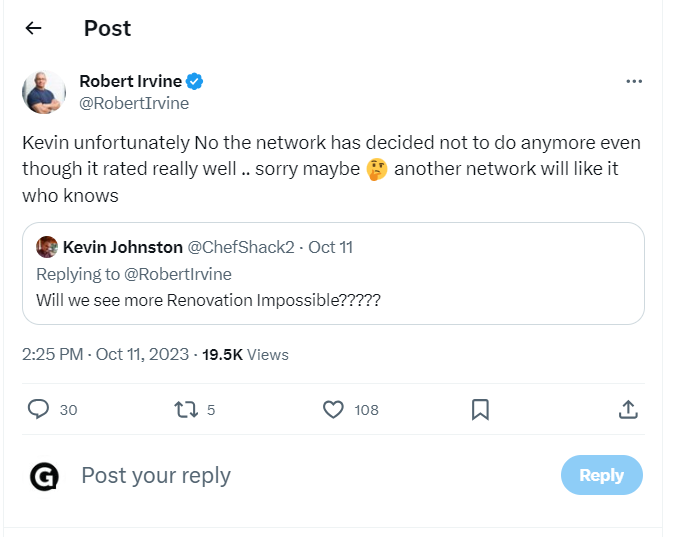Viewport: 674px width, 537px height.
Task: Go back using the arrow icon
Action: (x=33, y=28)
